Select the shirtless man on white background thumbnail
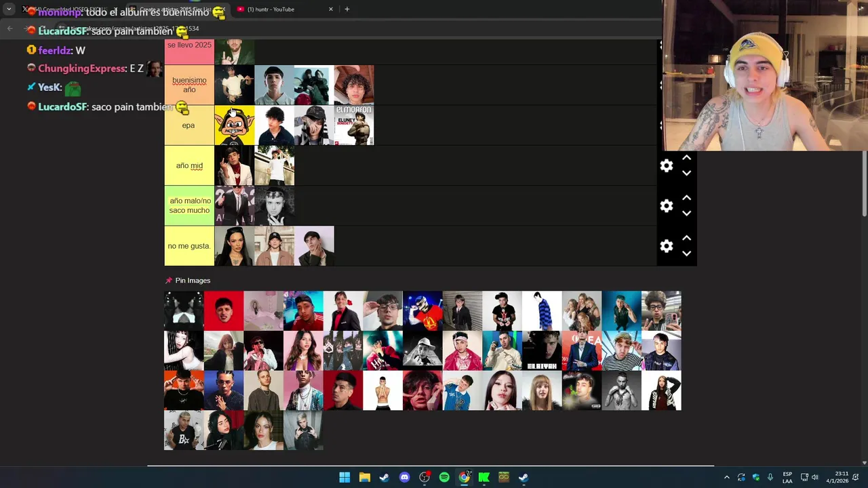This screenshot has height=488, width=868. [383, 391]
